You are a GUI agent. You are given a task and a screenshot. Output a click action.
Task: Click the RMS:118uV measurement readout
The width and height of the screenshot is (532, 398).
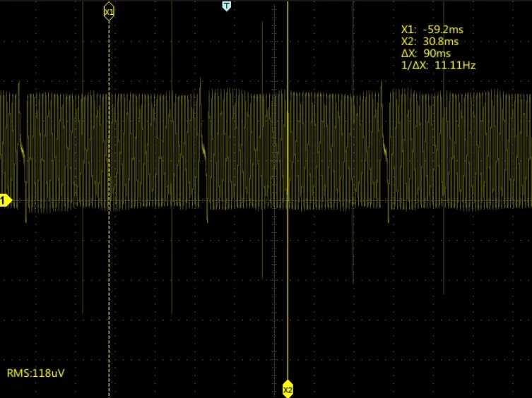[x=35, y=373]
